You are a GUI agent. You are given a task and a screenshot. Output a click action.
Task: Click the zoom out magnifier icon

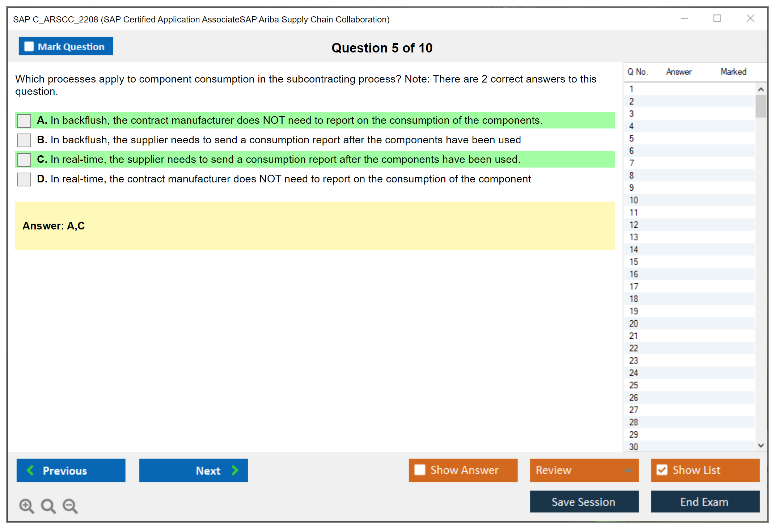[x=70, y=506]
